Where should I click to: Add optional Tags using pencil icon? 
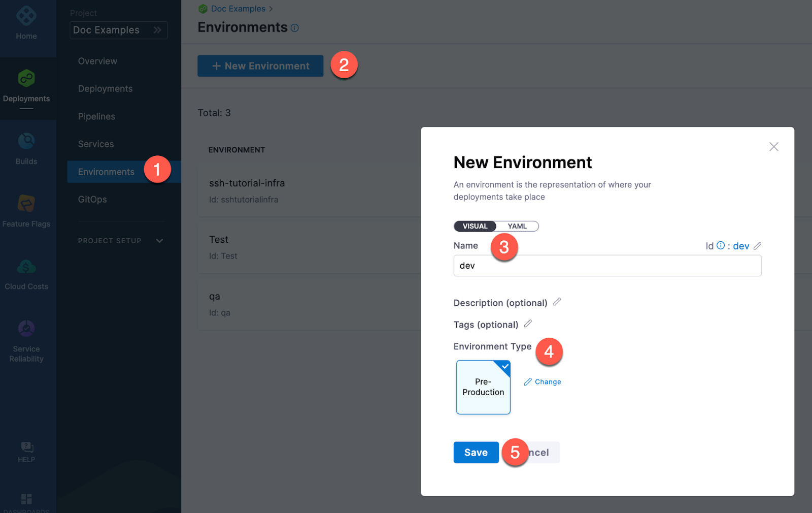tap(528, 324)
